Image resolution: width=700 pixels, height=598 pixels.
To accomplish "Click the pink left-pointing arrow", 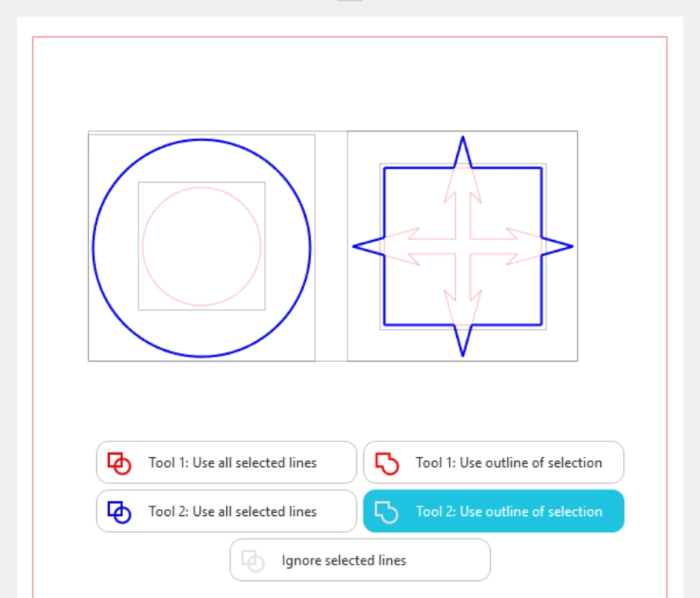I will [403, 246].
